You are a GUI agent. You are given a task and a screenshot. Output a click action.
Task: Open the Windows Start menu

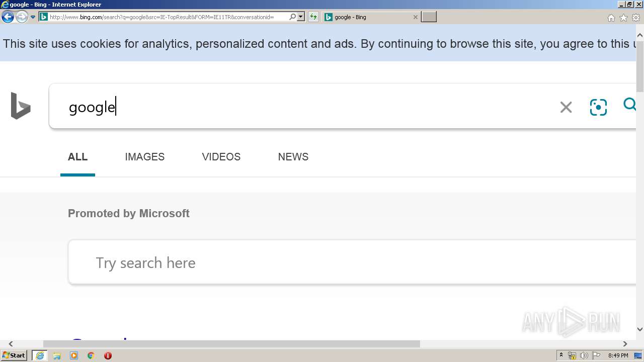pos(14,355)
